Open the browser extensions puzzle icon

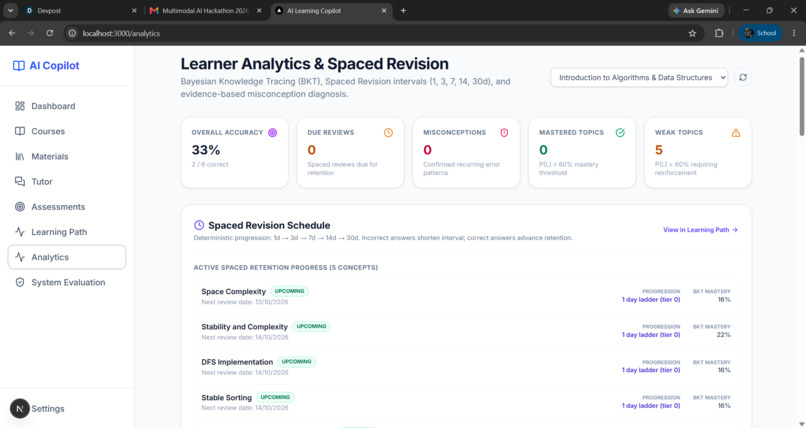pyautogui.click(x=719, y=33)
